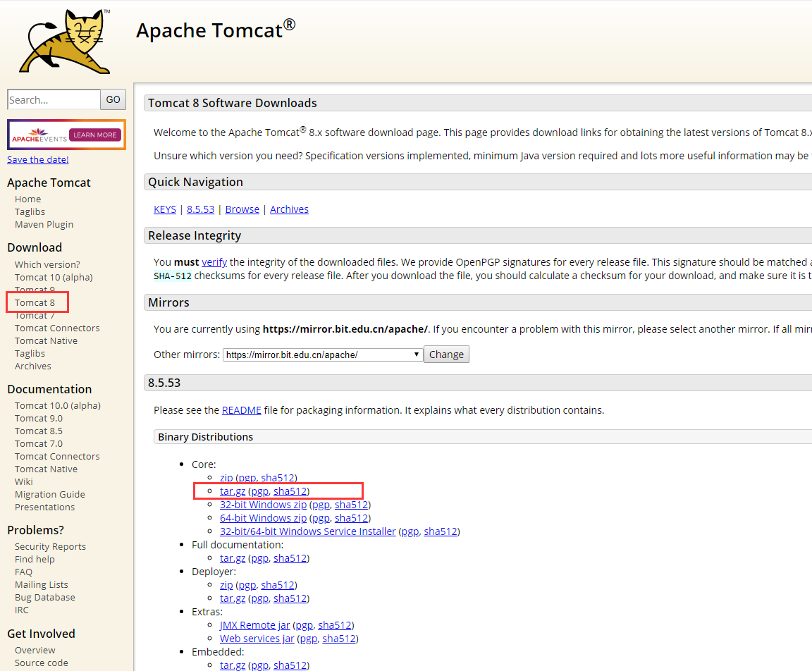Focus the Search input field
The height and width of the screenshot is (671, 812).
[x=54, y=99]
